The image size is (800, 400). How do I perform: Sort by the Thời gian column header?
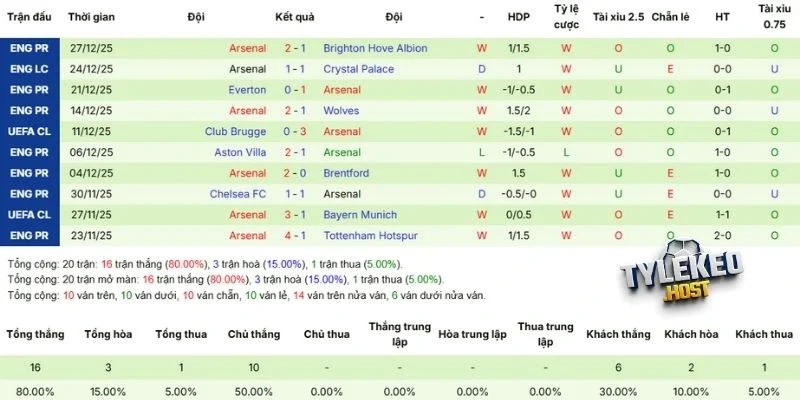click(93, 18)
